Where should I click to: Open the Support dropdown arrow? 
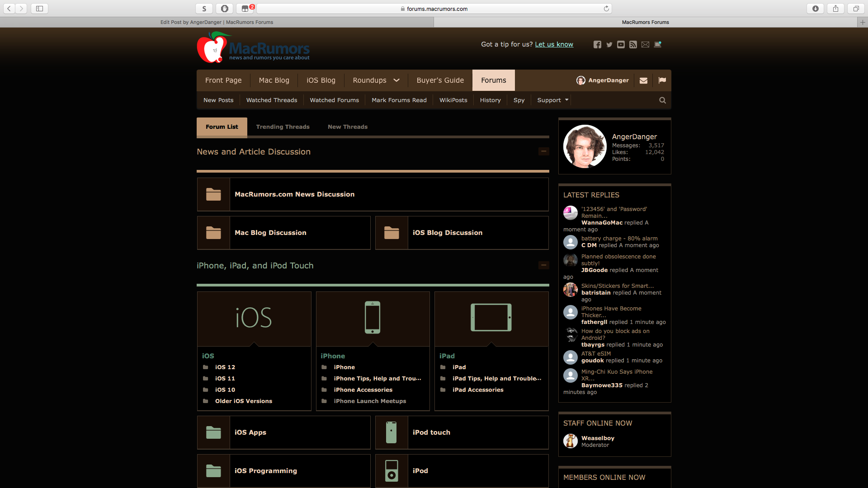click(566, 100)
